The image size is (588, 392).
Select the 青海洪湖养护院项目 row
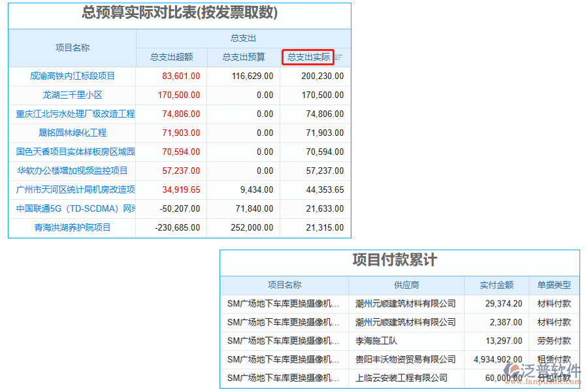point(71,227)
